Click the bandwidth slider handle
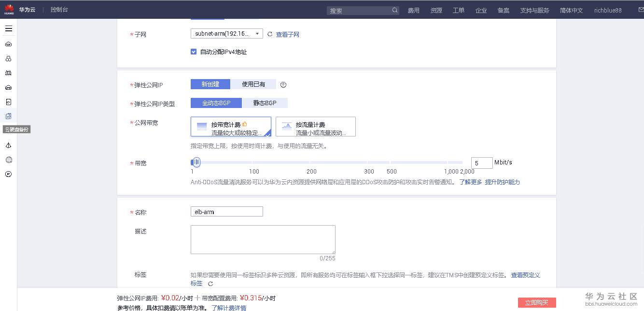The image size is (644, 311). coord(196,162)
